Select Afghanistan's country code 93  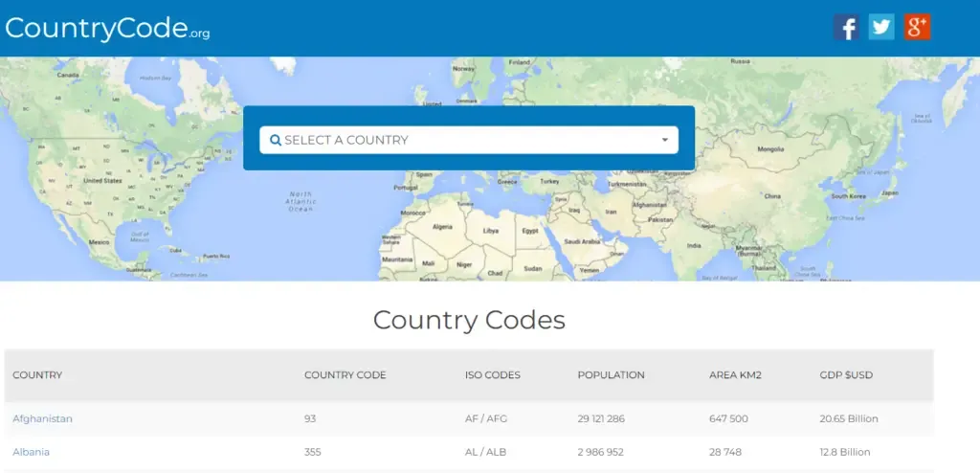(x=310, y=418)
